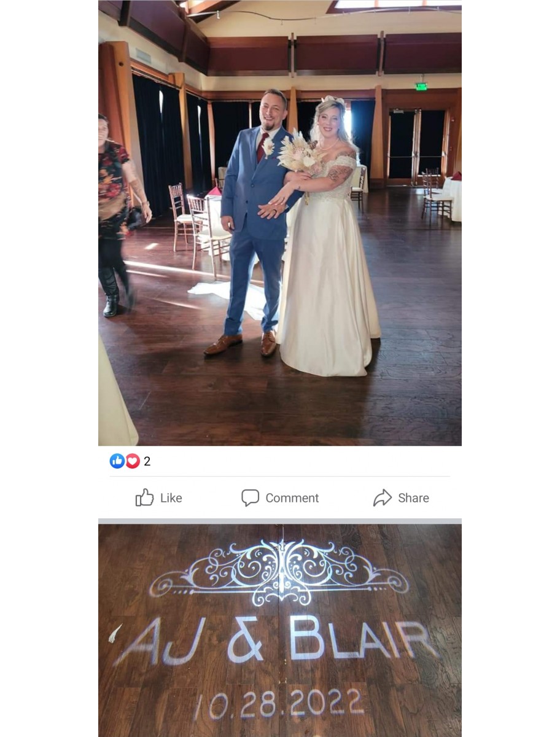Click the "Share" text label
Screen dimensions: 560x737
tap(413, 498)
